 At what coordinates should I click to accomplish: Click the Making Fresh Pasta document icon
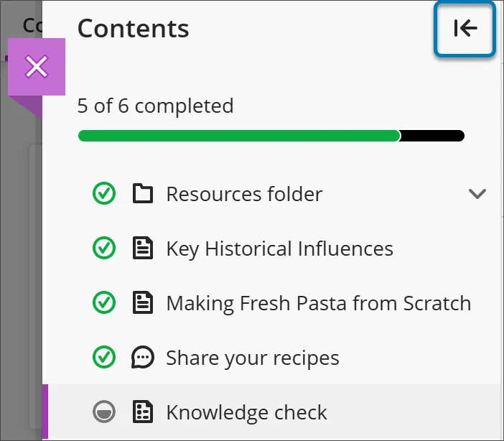(x=144, y=303)
